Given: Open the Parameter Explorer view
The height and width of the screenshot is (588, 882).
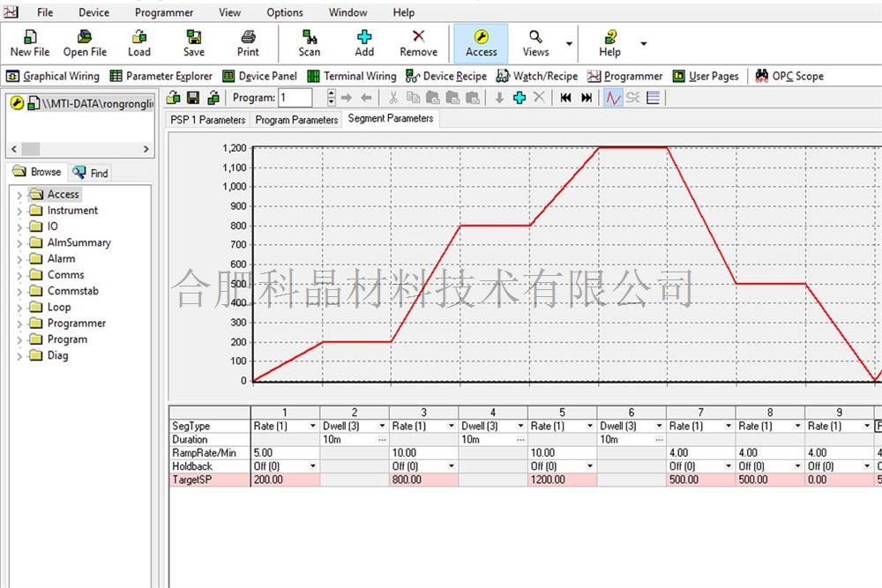Looking at the screenshot, I should tap(161, 76).
